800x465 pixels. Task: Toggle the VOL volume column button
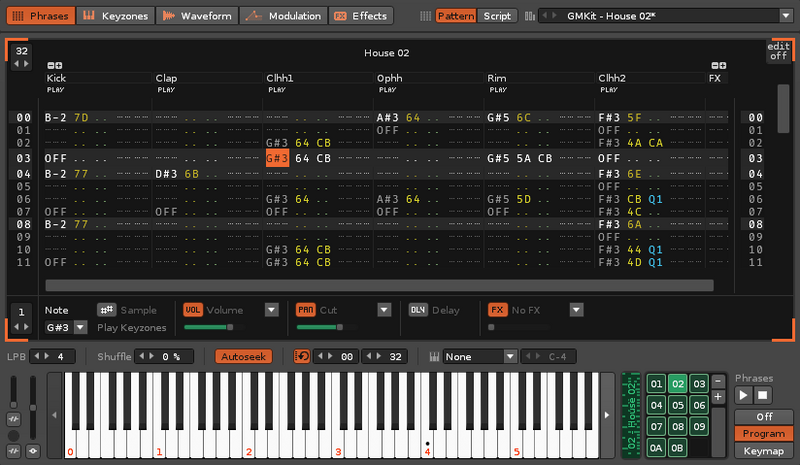tap(193, 310)
